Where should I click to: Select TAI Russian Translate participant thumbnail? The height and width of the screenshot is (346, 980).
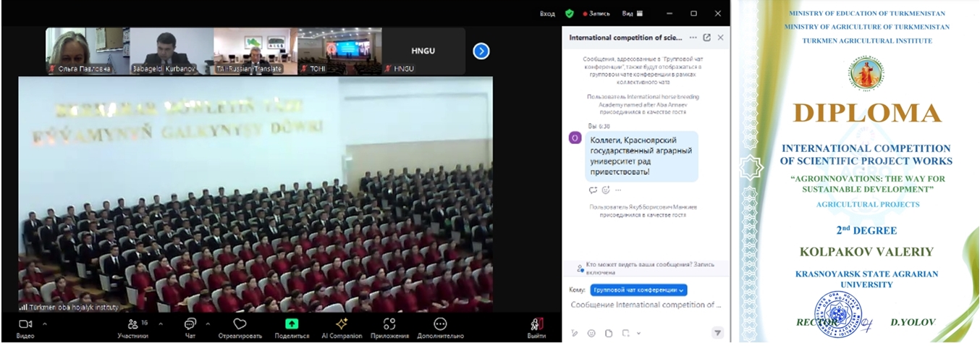click(x=255, y=51)
